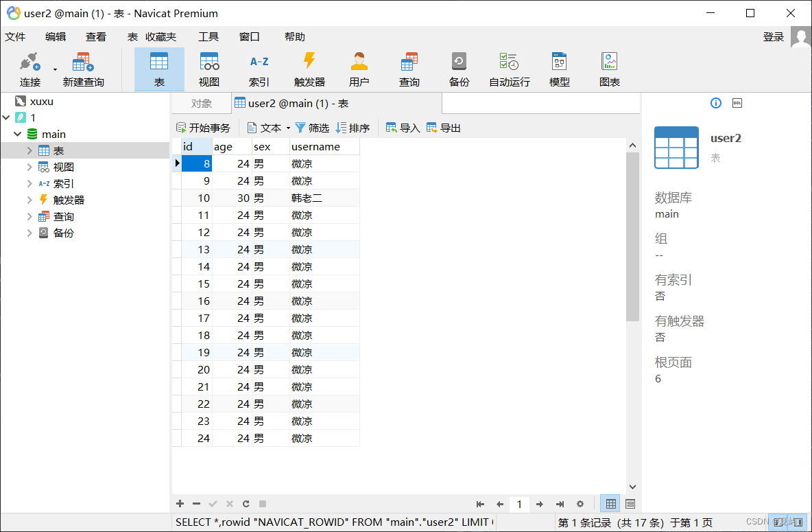
Task: Open the 查询 (Query) tool
Action: click(x=409, y=68)
